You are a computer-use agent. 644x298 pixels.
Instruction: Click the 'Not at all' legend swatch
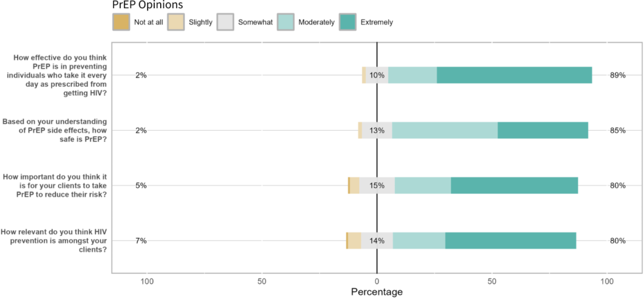[121, 22]
